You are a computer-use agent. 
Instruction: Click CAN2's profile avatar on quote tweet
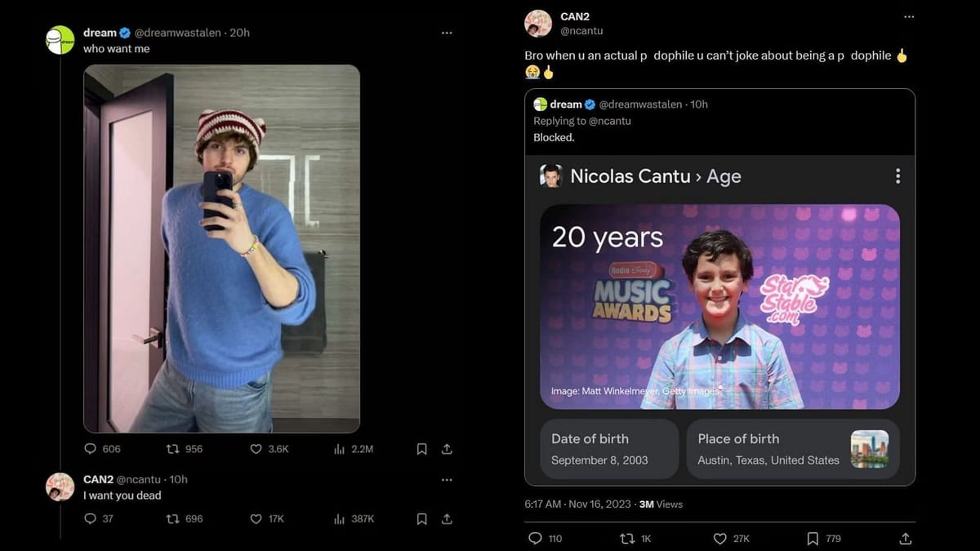(x=538, y=23)
